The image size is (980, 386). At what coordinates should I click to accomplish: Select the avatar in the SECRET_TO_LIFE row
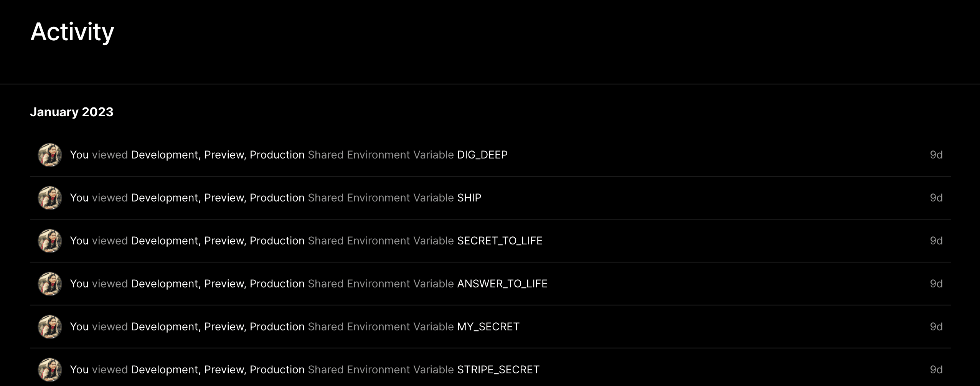pos(50,241)
